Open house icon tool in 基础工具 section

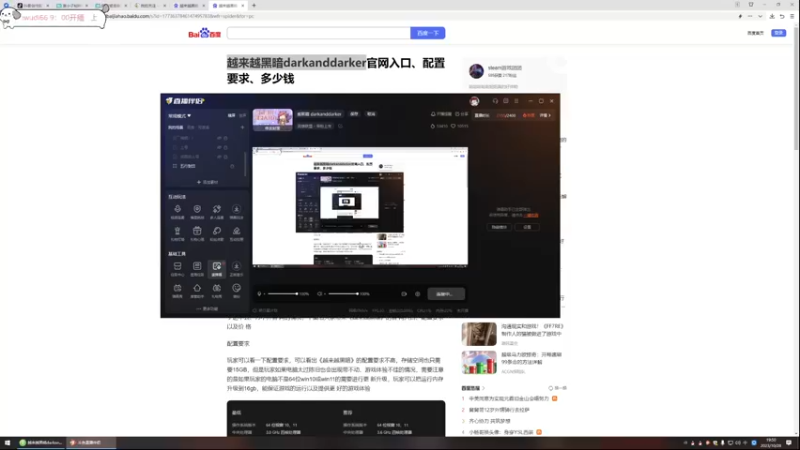(197, 291)
